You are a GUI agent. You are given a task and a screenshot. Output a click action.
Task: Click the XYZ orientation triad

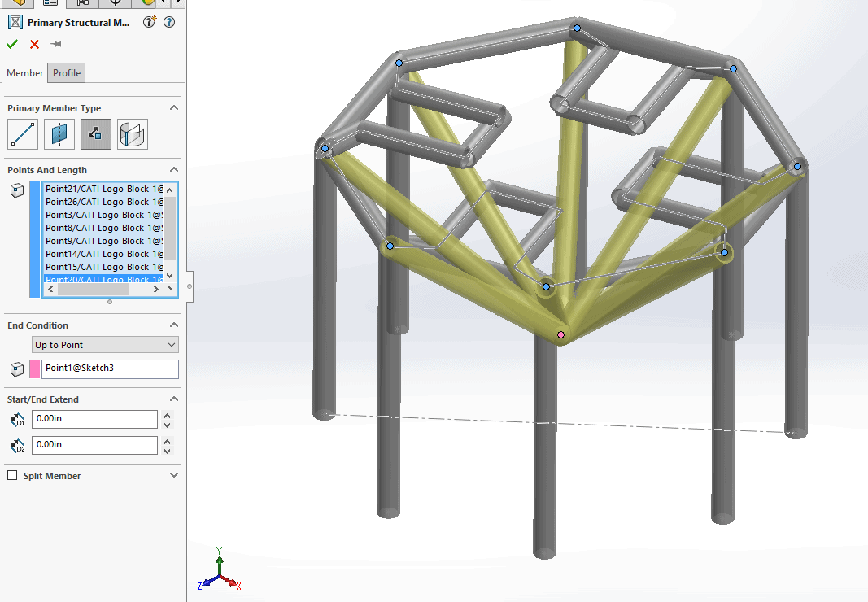(x=220, y=570)
